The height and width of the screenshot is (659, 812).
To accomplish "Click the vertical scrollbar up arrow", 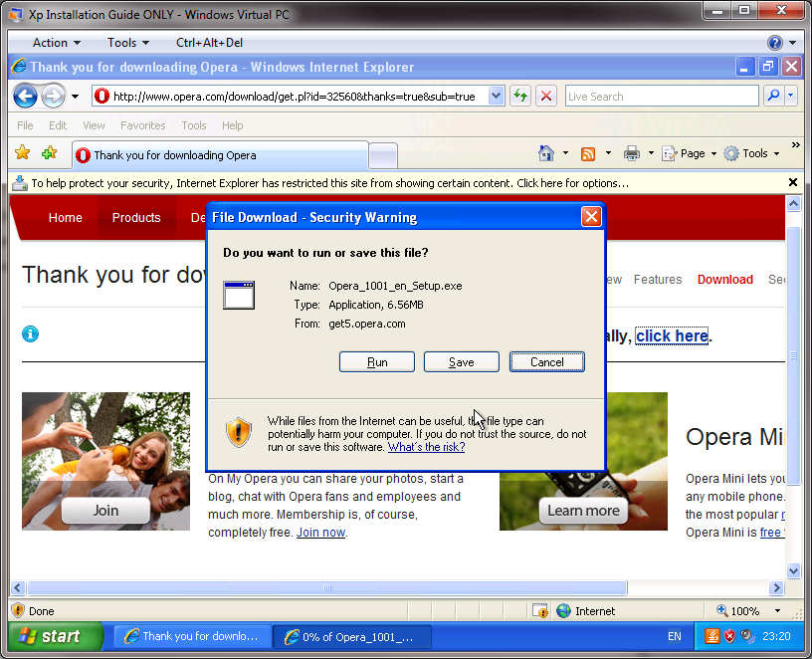I will tap(793, 204).
